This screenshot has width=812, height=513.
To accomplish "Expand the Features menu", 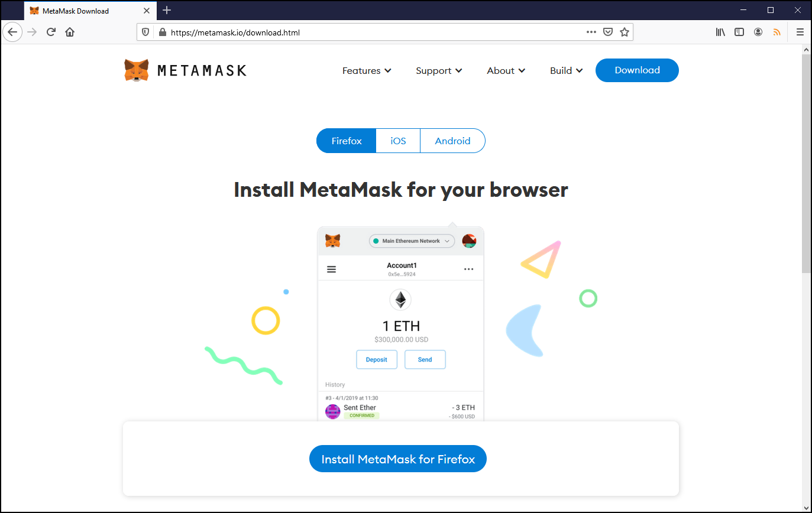I will [x=367, y=70].
